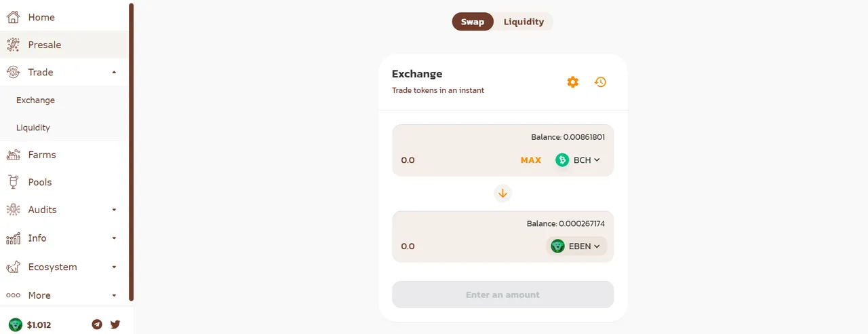Click the BCH amount input field
Screen dimensions: 868x334
click(x=456, y=160)
